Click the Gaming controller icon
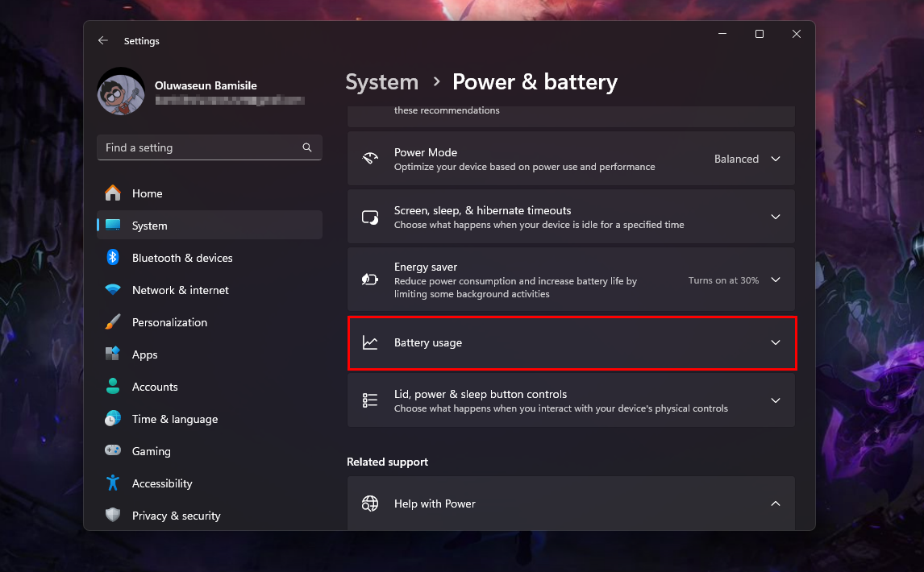 click(113, 450)
